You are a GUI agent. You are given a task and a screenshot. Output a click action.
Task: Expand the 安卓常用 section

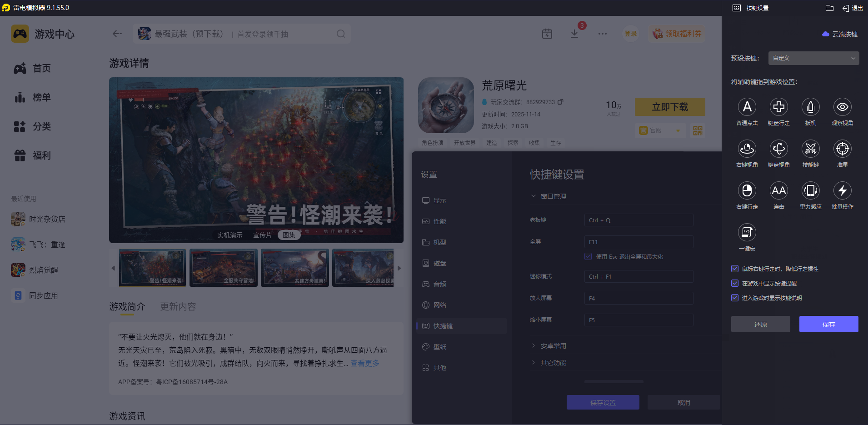pos(553,345)
